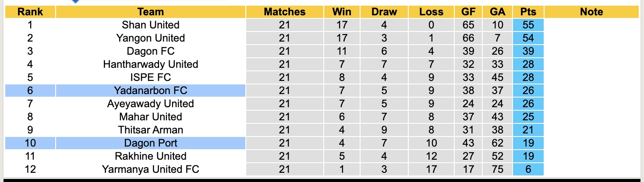644x182 pixels.
Task: Click the Matches column header
Action: point(284,12)
